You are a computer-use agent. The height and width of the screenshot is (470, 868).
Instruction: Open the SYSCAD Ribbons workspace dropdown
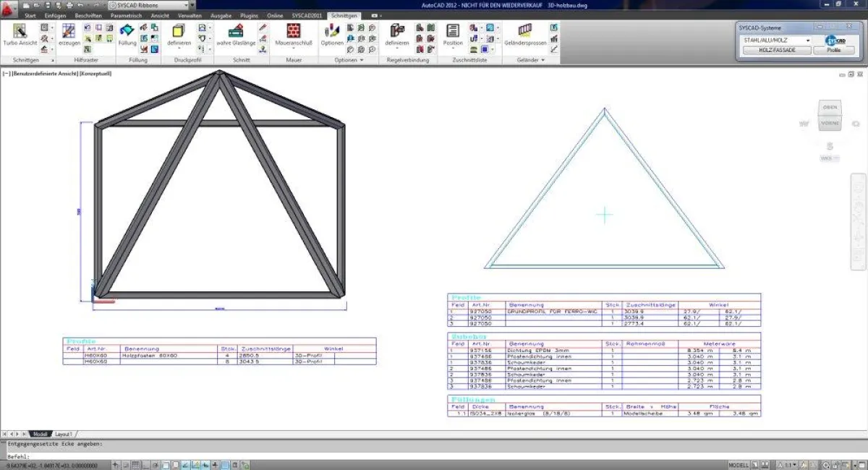pyautogui.click(x=150, y=5)
